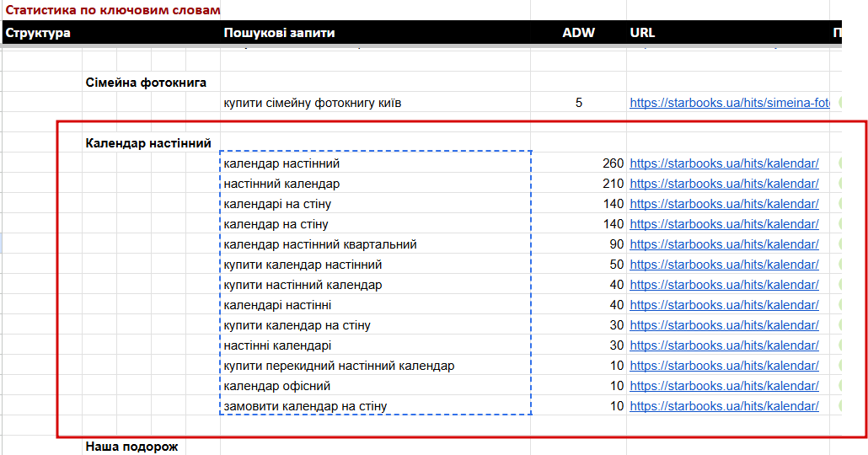Screen dimensions: 868x455
Task: Select the ADW value 50
Action: pyautogui.click(x=617, y=265)
